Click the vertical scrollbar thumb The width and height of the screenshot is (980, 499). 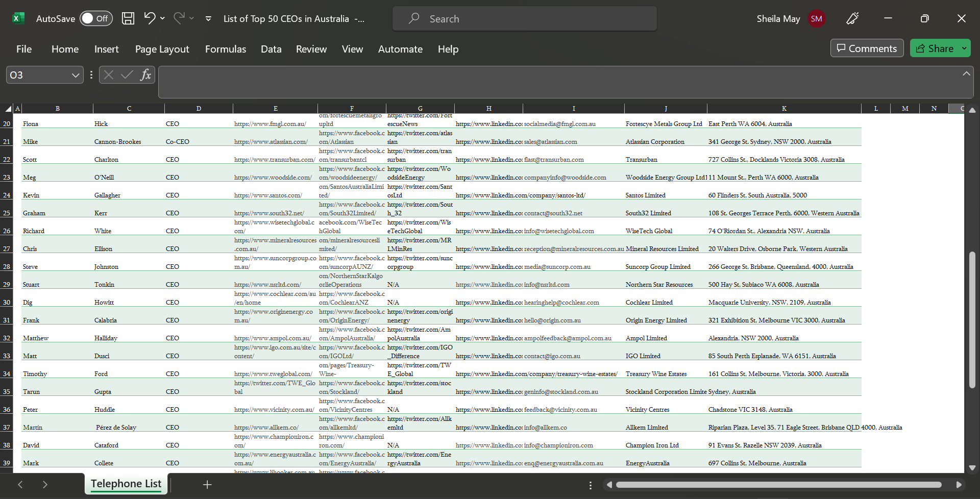[972, 320]
